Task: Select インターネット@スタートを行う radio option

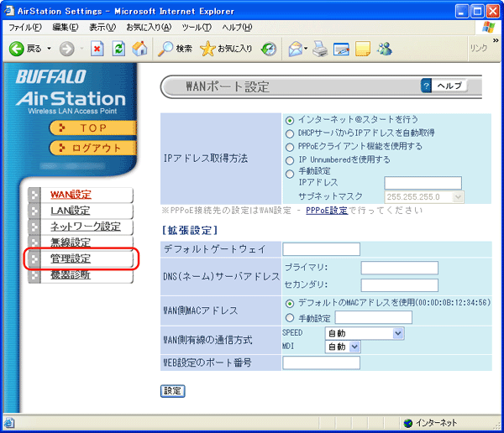Action: click(291, 120)
